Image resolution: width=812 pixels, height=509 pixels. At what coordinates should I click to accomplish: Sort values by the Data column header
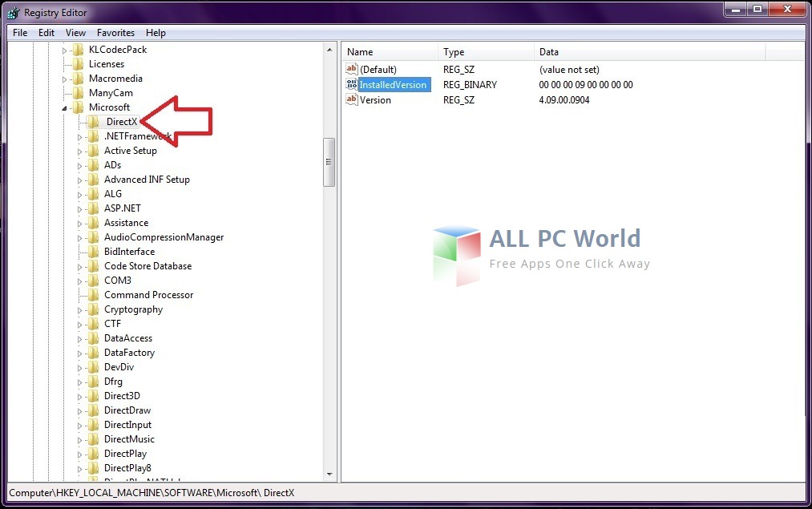[649, 52]
